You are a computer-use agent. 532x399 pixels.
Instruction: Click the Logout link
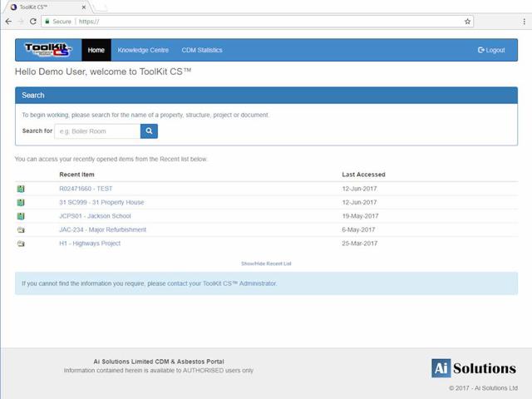(x=491, y=50)
